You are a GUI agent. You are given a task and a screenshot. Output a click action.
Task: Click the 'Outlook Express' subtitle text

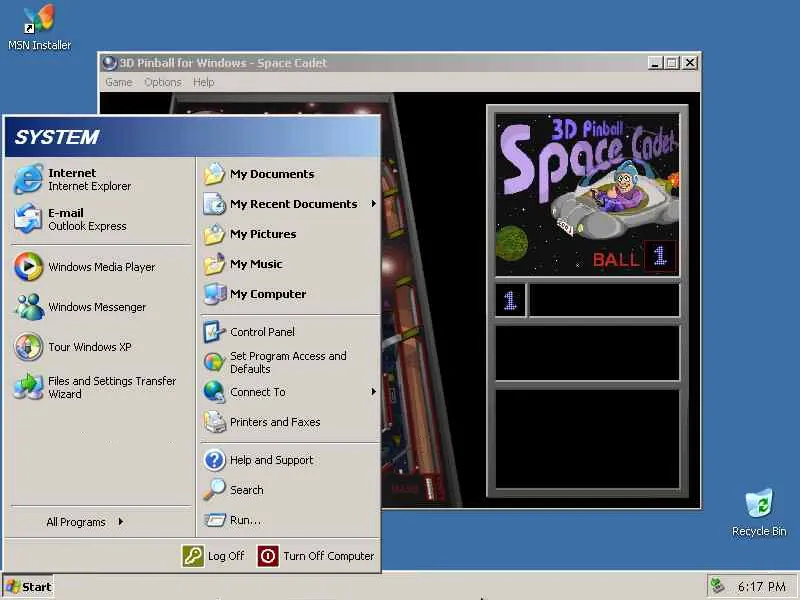tap(87, 226)
